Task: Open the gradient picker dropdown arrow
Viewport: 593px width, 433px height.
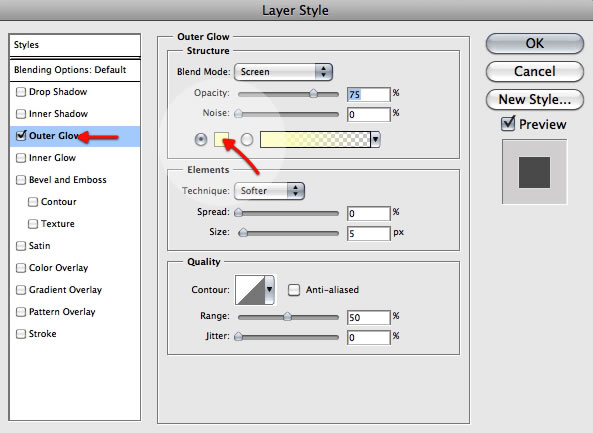Action: [375, 140]
